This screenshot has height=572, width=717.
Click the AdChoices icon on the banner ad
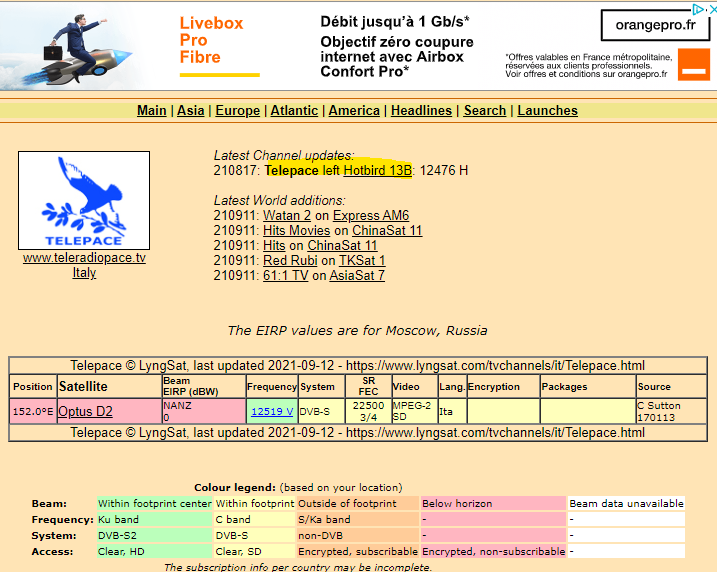(698, 9)
